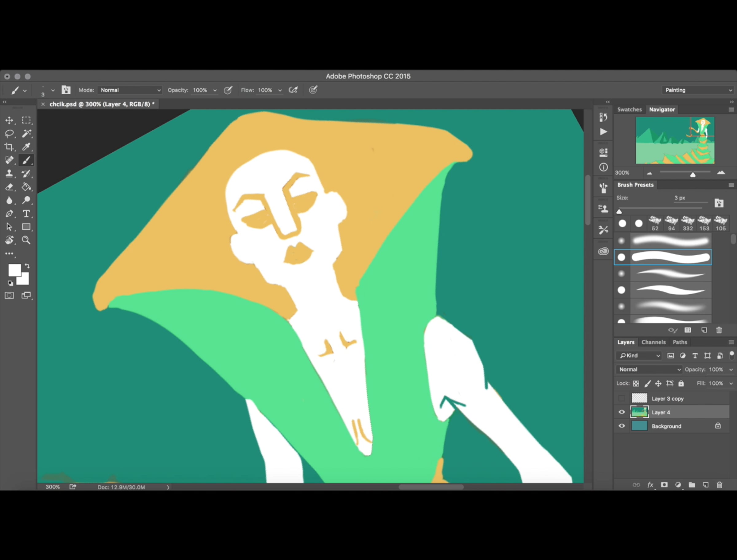Select the Lasso tool
Image resolution: width=737 pixels, height=560 pixels.
[9, 133]
